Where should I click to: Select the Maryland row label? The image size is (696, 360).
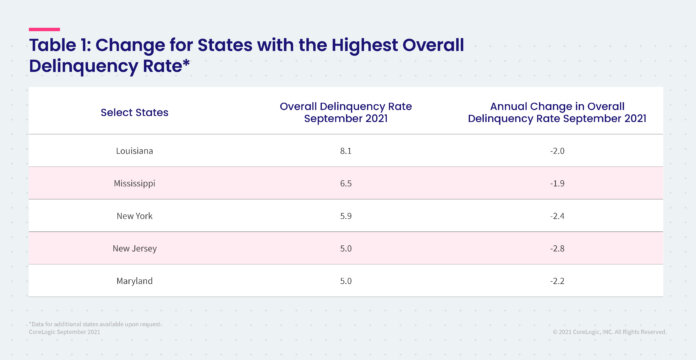[x=134, y=281]
